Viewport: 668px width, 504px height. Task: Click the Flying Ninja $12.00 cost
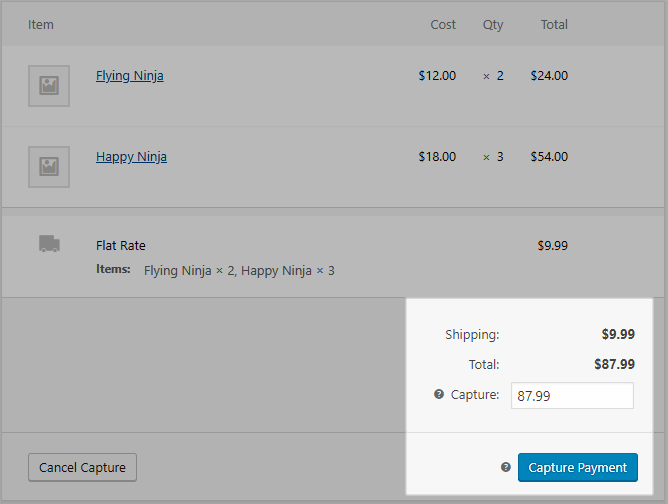point(437,76)
